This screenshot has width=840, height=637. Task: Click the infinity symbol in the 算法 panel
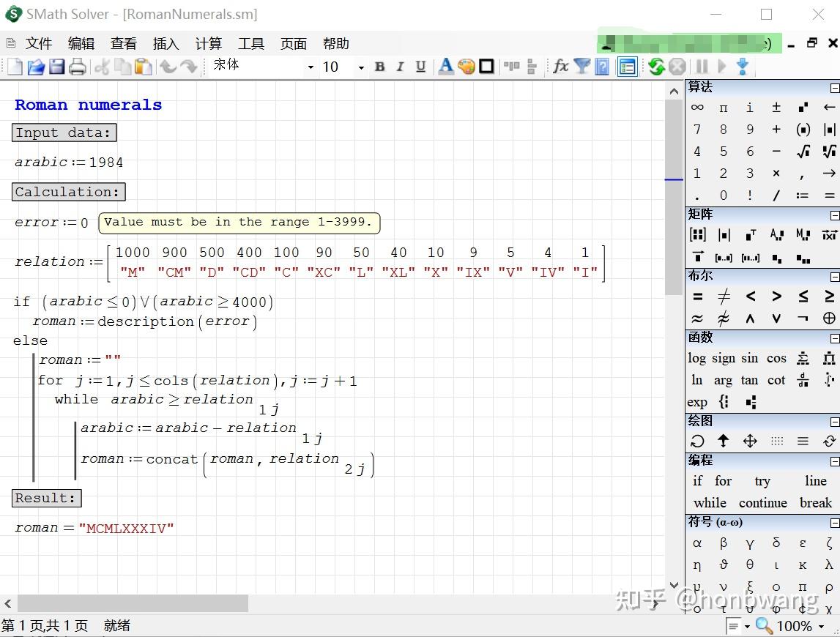pos(696,107)
